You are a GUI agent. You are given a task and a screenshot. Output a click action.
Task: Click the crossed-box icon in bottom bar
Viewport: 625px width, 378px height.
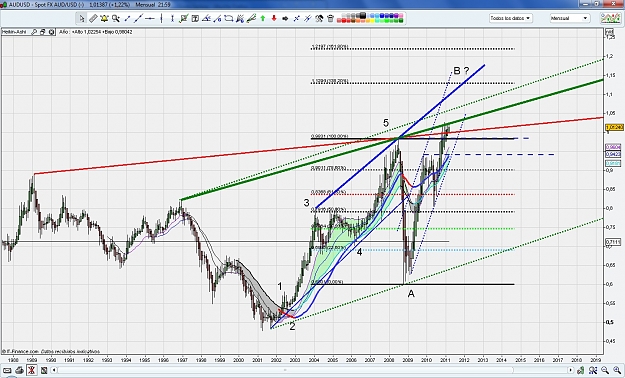44,370
